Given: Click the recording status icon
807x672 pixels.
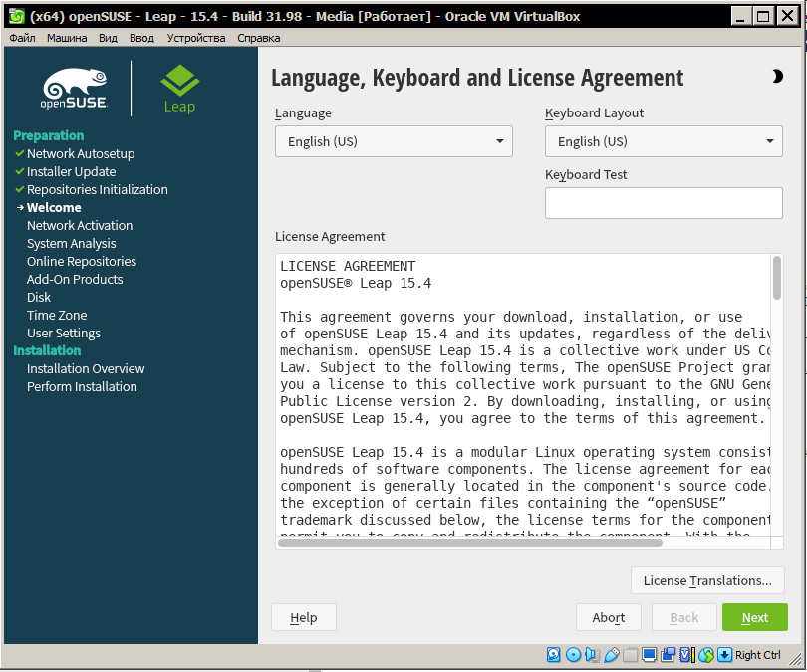Looking at the screenshot, I should (669, 654).
